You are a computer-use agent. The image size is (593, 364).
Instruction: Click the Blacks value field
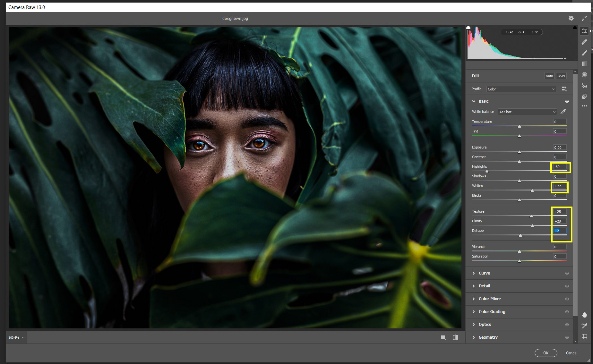560,196
